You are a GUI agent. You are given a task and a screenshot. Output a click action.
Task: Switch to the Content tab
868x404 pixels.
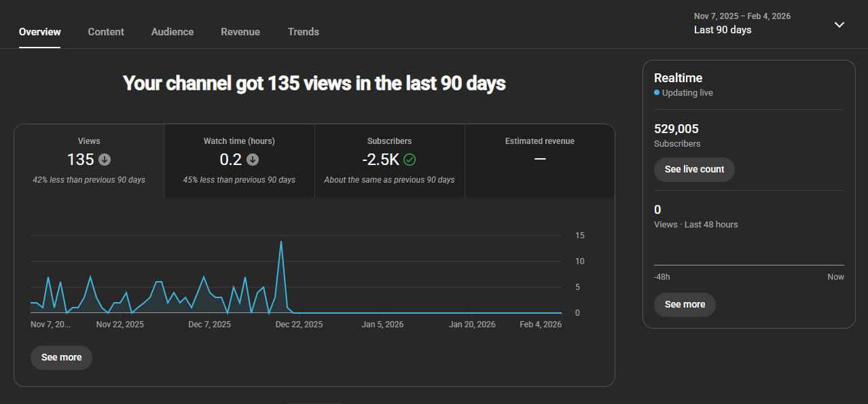(x=106, y=32)
